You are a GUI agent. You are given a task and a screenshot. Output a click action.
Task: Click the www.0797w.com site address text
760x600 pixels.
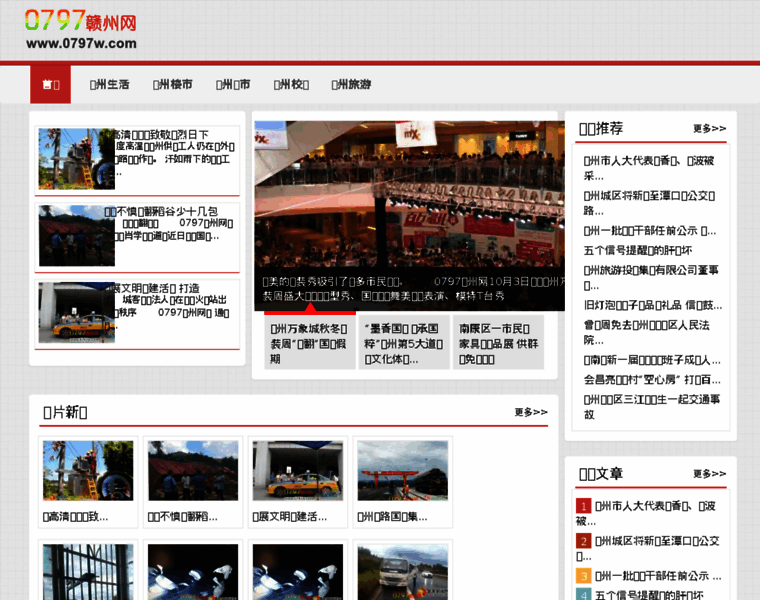pos(81,44)
